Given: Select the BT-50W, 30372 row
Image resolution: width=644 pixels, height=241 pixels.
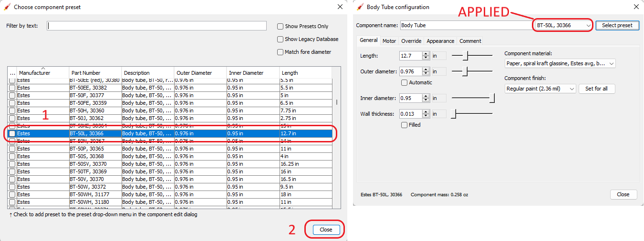Looking at the screenshot, I should (x=171, y=187).
